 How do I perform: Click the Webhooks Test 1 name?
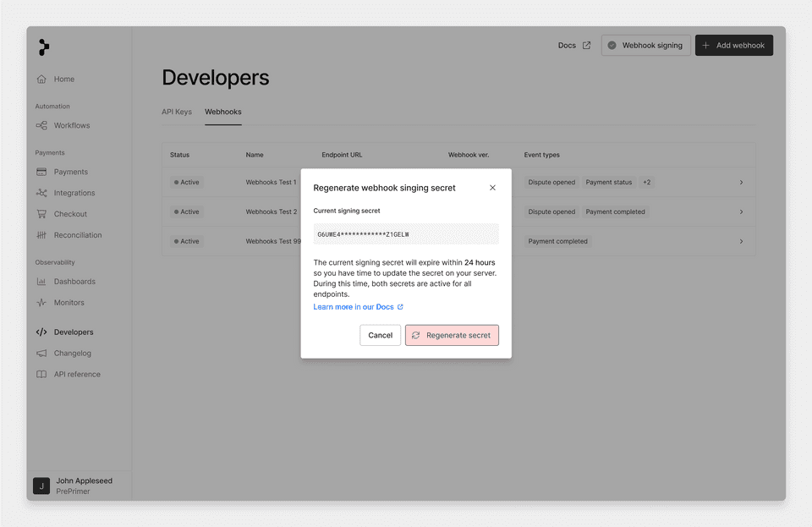pyautogui.click(x=271, y=182)
